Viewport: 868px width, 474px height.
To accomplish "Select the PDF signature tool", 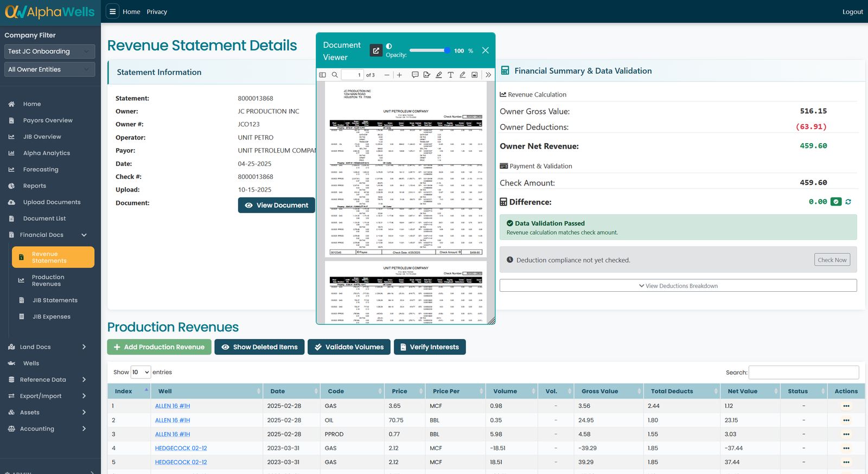I will point(427,75).
